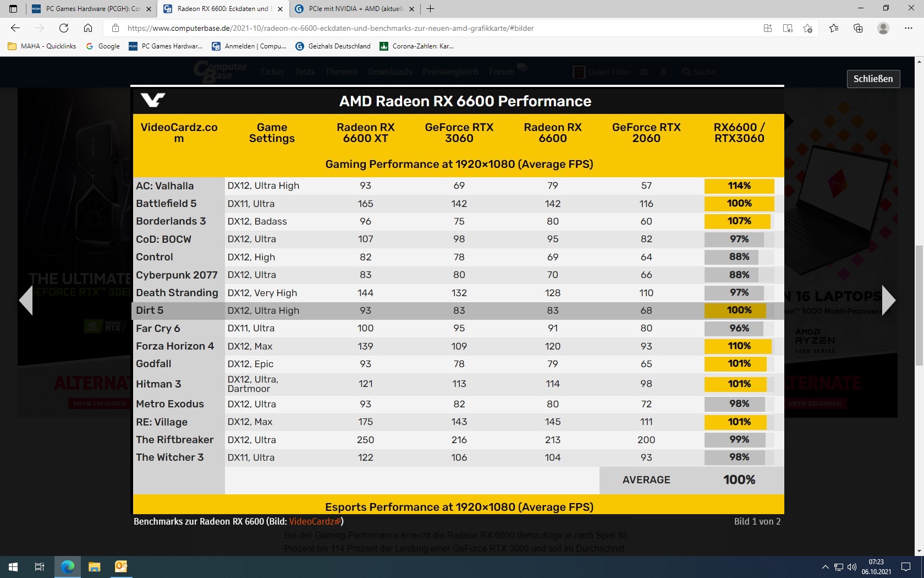The image size is (924, 578).
Task: Open PC Games Hardware bookmark
Action: (x=166, y=46)
